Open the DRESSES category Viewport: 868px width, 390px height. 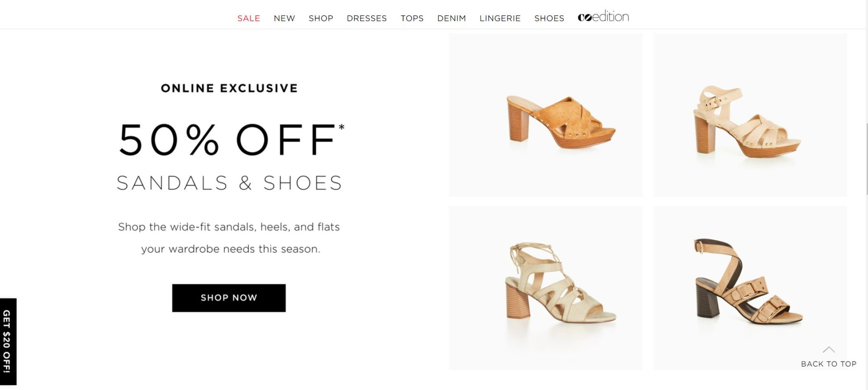367,18
